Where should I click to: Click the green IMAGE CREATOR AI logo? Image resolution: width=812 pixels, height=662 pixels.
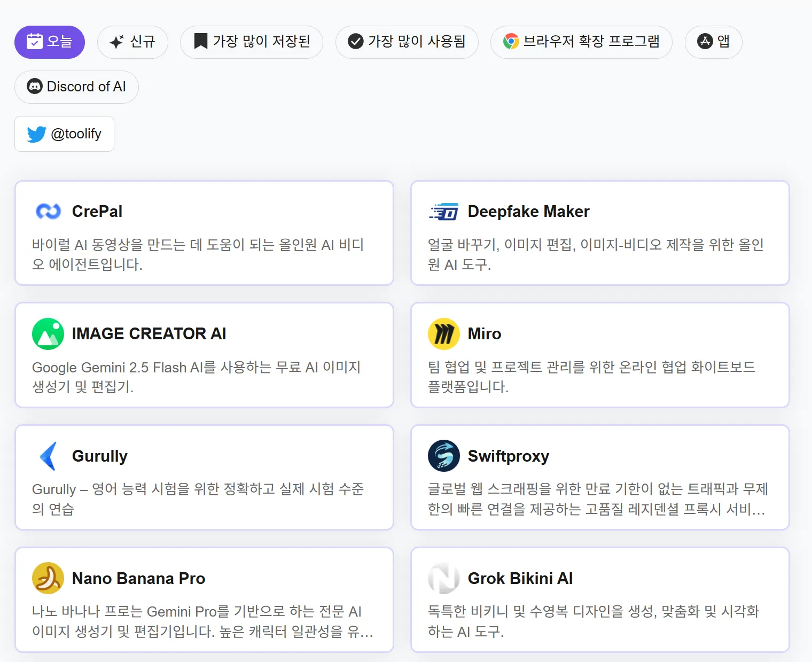pos(48,334)
